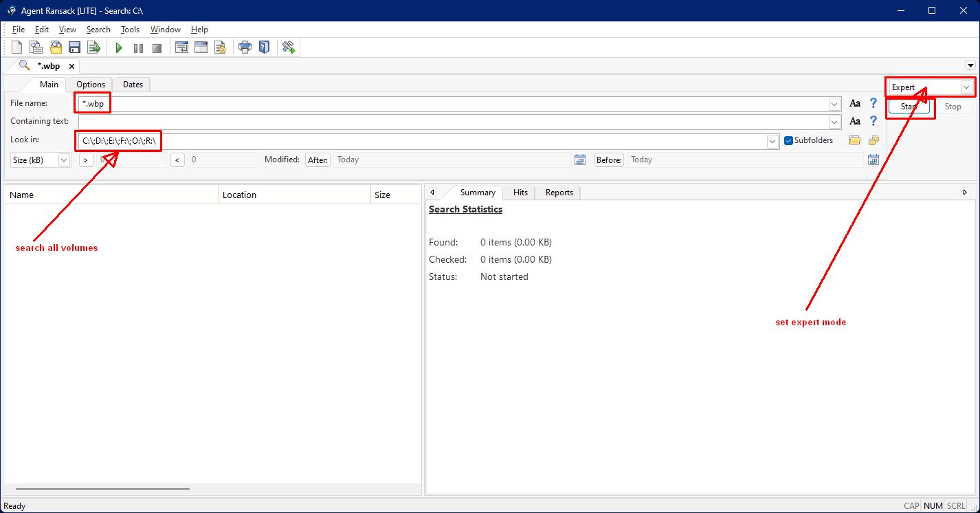The image size is (980, 513).
Task: Open the File menu
Action: tap(19, 30)
